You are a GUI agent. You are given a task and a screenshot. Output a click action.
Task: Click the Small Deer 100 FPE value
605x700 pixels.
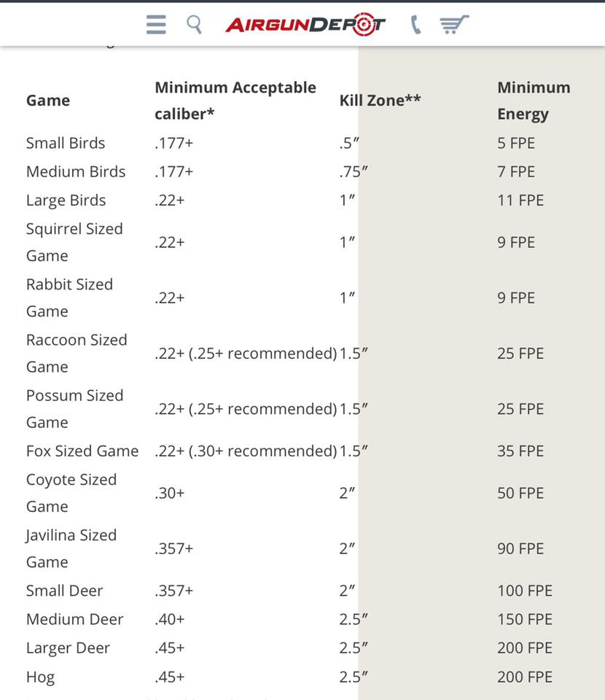525,591
